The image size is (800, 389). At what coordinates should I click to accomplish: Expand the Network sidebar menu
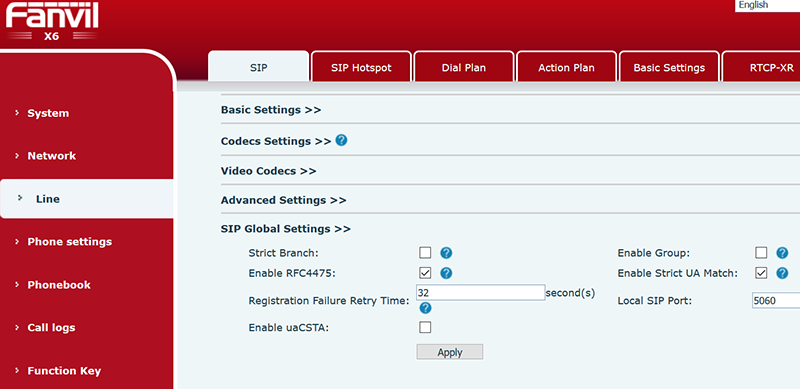click(52, 156)
